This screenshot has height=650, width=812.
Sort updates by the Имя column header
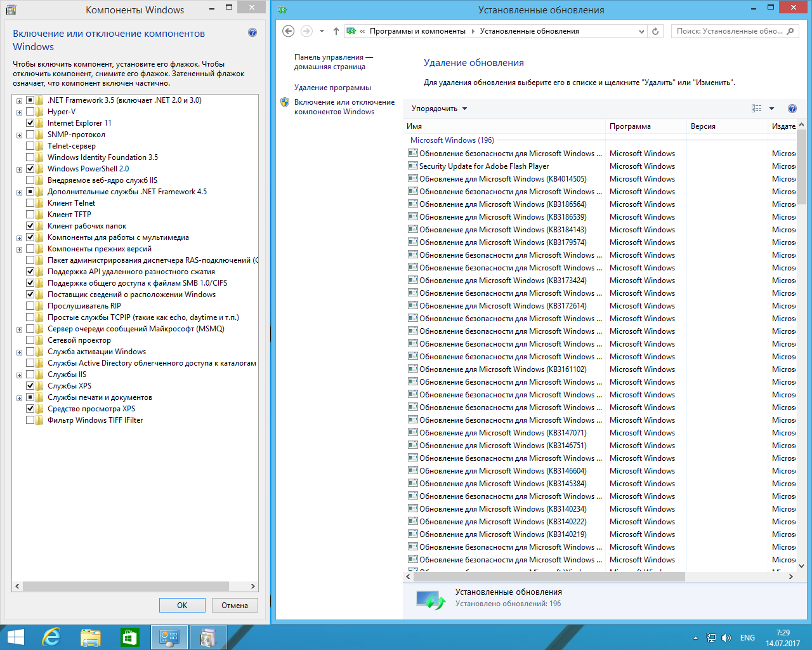click(504, 126)
